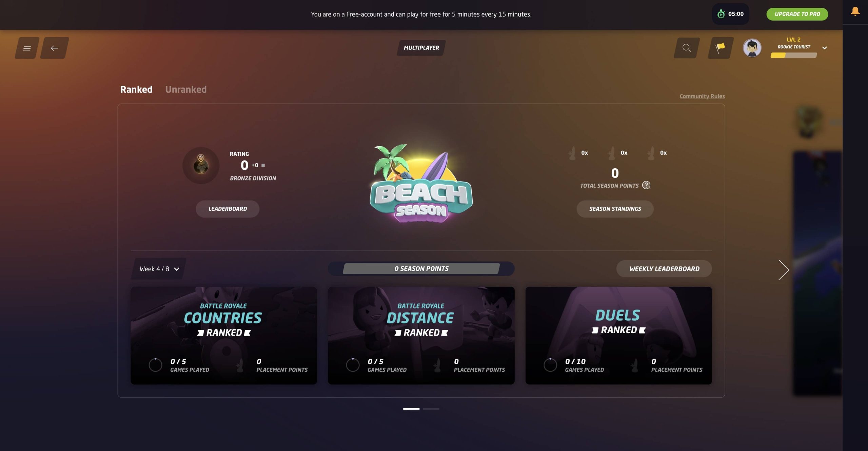Image resolution: width=868 pixels, height=451 pixels.
Task: Click the Bronze Division rating badge
Action: (201, 166)
